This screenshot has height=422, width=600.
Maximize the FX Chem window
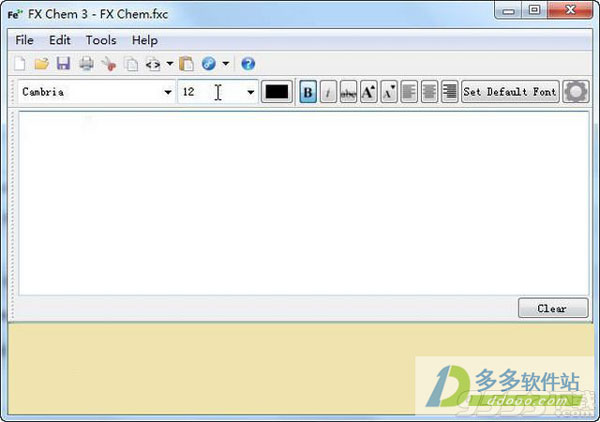tap(535, 10)
